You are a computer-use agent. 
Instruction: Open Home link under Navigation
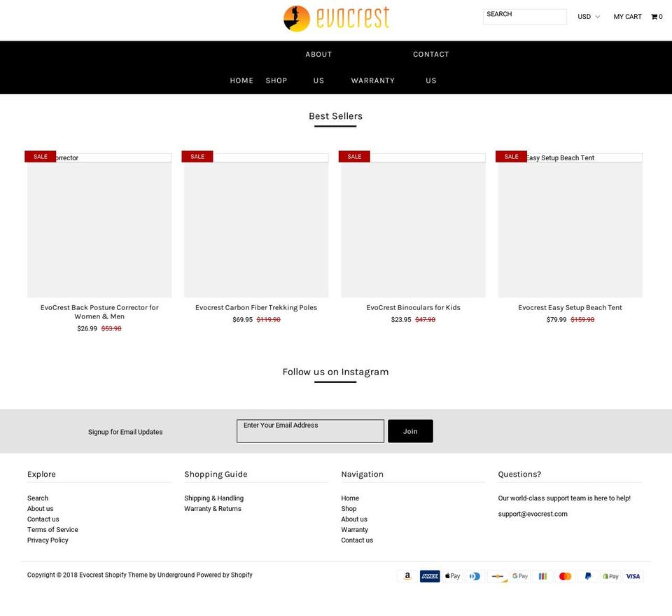pos(350,498)
